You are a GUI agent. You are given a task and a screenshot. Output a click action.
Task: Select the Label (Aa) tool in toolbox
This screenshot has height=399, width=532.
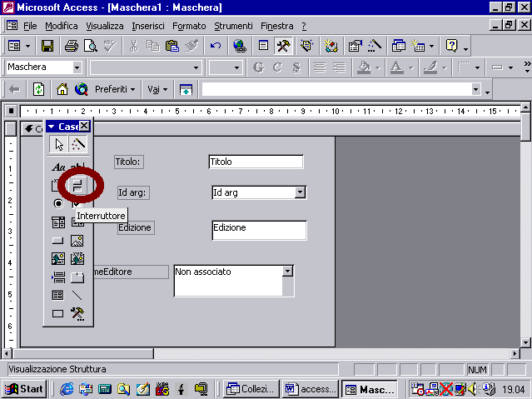(x=58, y=167)
